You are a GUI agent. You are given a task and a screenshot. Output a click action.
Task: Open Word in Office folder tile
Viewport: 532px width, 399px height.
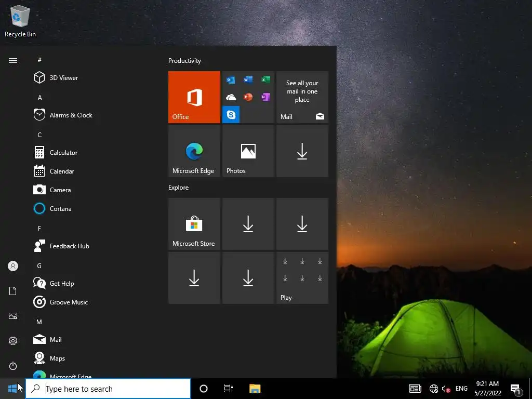[x=248, y=79]
